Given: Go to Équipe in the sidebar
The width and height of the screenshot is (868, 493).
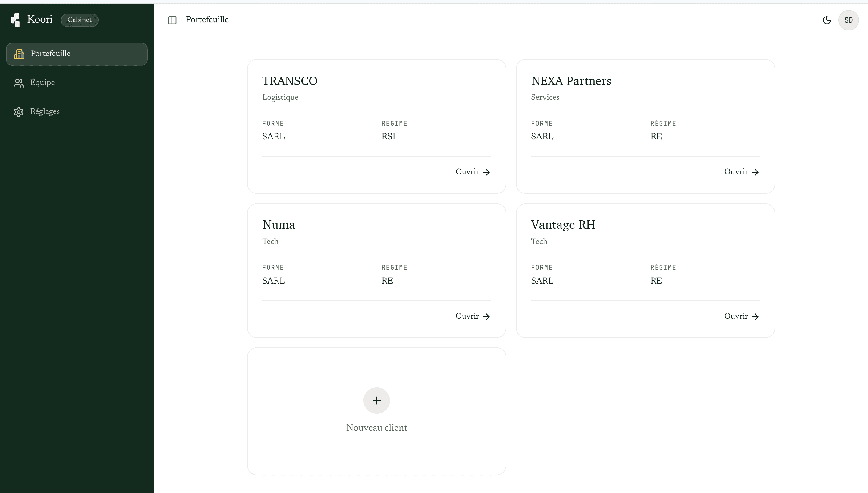Looking at the screenshot, I should click(x=77, y=83).
